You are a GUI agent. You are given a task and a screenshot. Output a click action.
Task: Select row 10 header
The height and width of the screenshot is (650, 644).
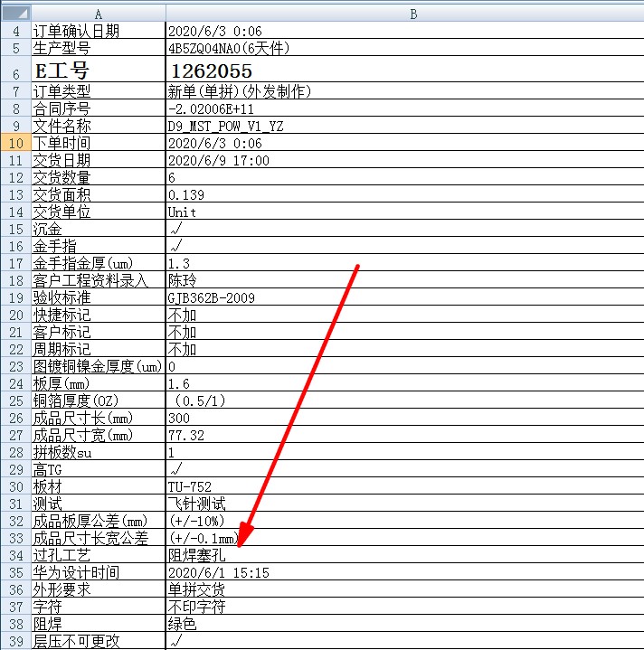click(15, 143)
